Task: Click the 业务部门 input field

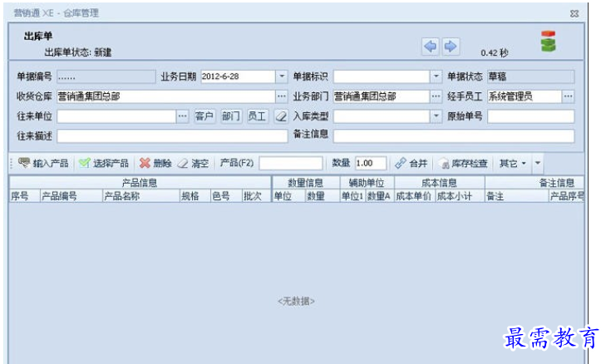Action: click(x=382, y=96)
